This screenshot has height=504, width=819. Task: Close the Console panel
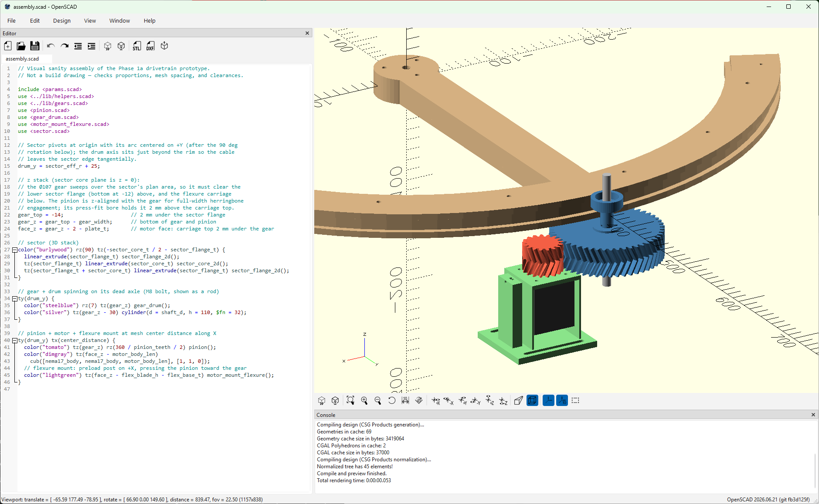[x=813, y=415]
